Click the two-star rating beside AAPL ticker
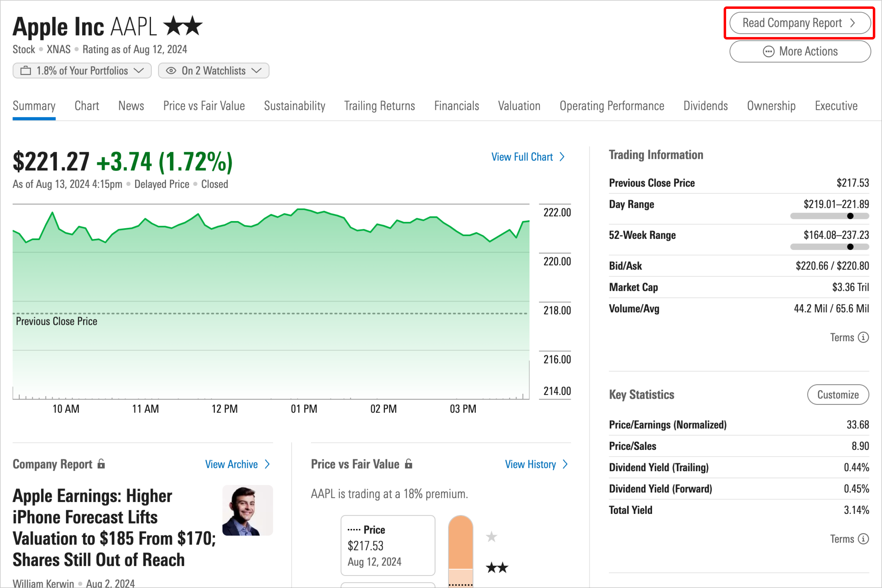The width and height of the screenshot is (882, 588). 183,25
